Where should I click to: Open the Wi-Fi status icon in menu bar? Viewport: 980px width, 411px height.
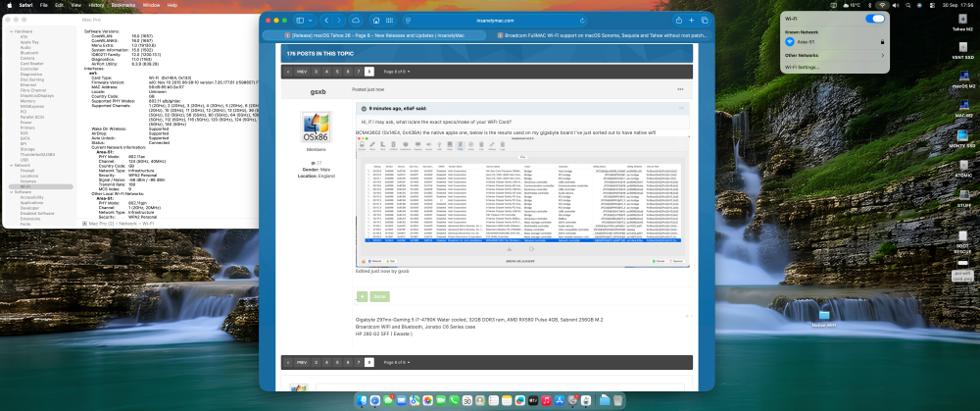click(882, 4)
